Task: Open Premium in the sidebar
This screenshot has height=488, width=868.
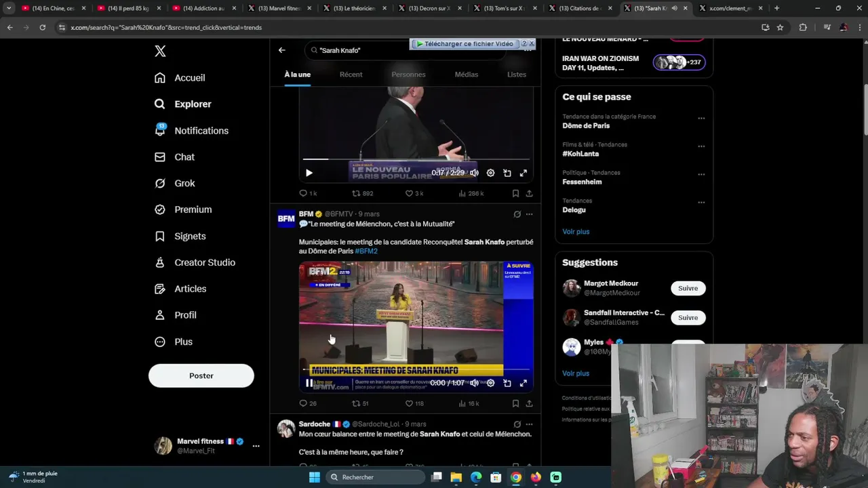Action: click(x=183, y=210)
